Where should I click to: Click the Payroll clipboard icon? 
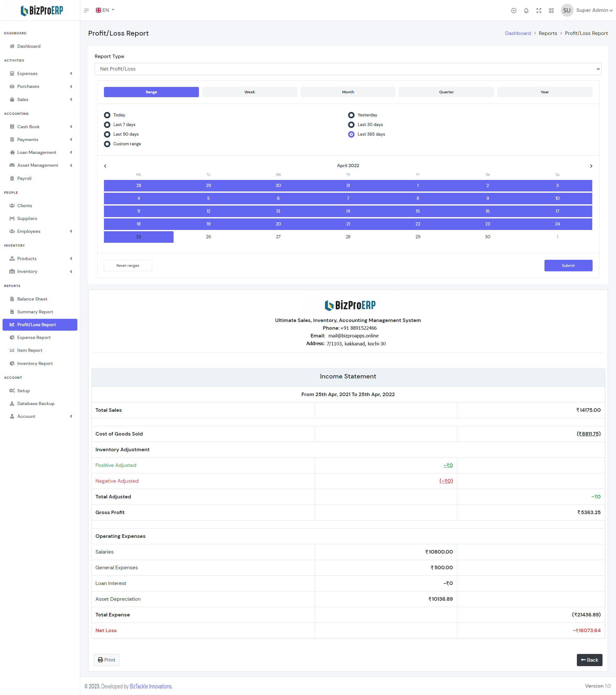[x=12, y=179]
